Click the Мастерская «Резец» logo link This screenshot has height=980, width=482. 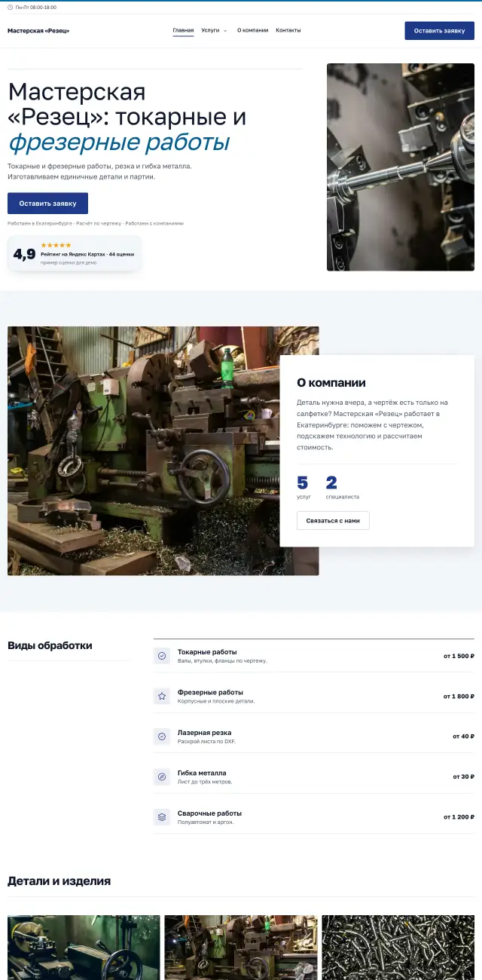[x=38, y=31]
